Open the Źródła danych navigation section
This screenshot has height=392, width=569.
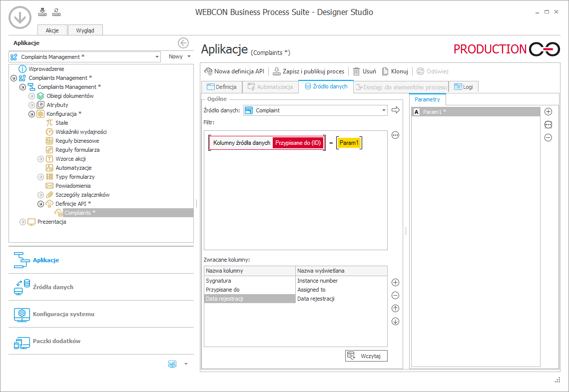tap(53, 287)
